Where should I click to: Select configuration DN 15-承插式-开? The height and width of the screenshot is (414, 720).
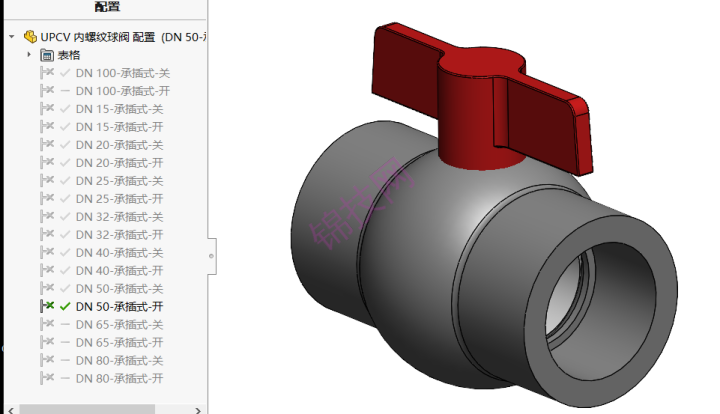pyautogui.click(x=119, y=127)
